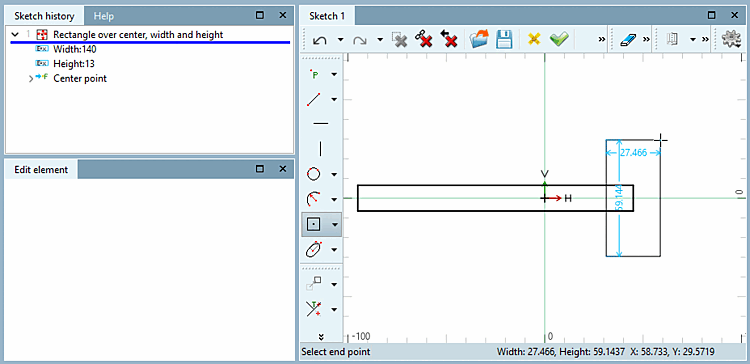Click the save sketch floppy icon
The height and width of the screenshot is (364, 750).
[x=504, y=40]
